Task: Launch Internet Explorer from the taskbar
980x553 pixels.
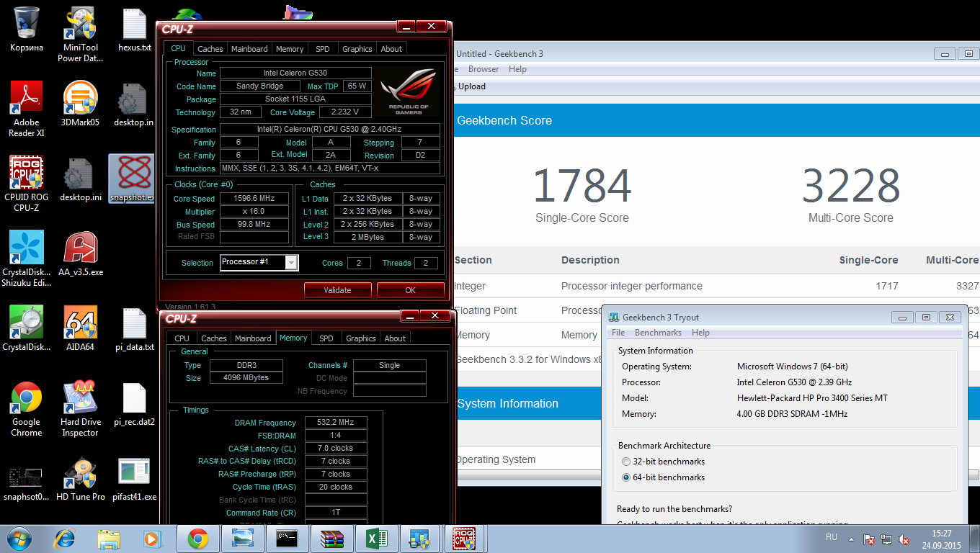Action: point(66,539)
